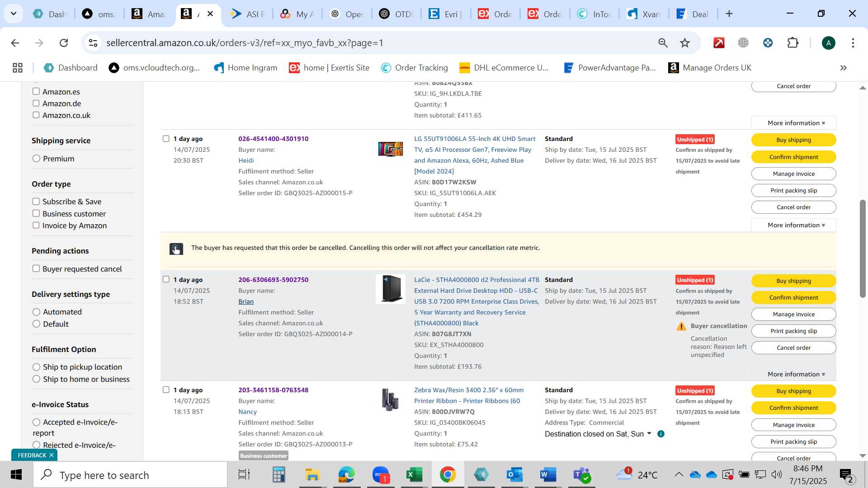Close the active Amazon tab
Image resolution: width=868 pixels, height=488 pixels.
pyautogui.click(x=210, y=14)
